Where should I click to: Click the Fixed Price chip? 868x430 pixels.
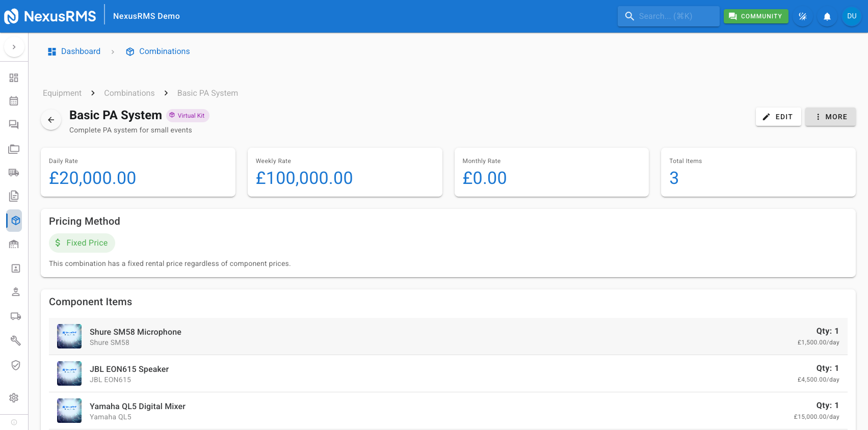click(82, 243)
